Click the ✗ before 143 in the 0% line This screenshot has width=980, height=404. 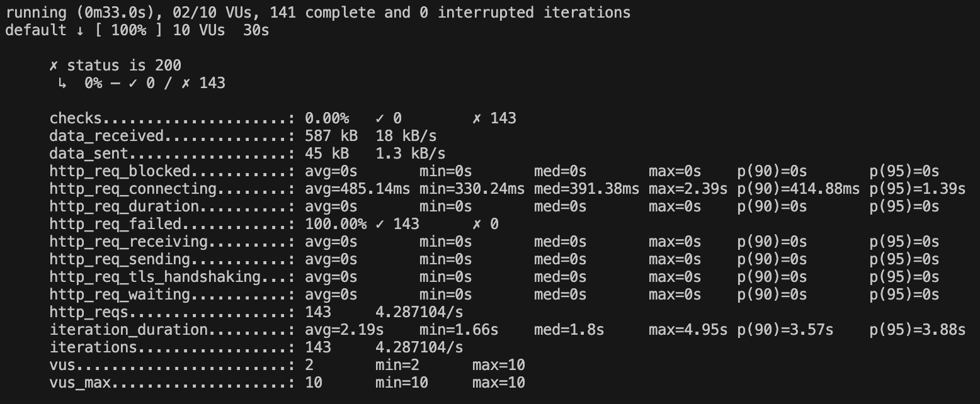point(186,83)
